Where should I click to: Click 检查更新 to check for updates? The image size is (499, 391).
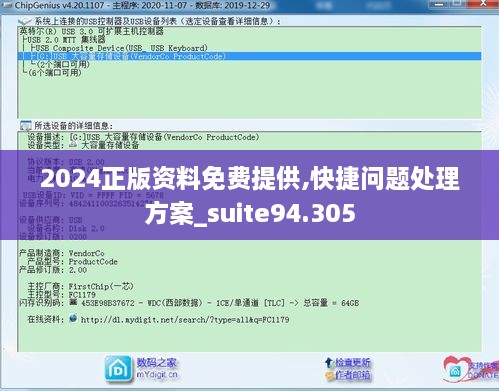tap(353, 363)
